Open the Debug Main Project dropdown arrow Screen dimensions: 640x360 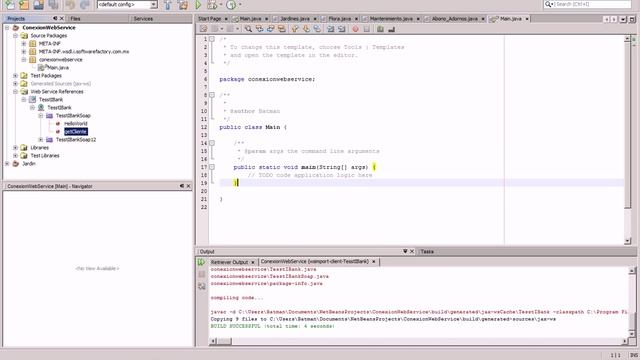pos(221,4)
